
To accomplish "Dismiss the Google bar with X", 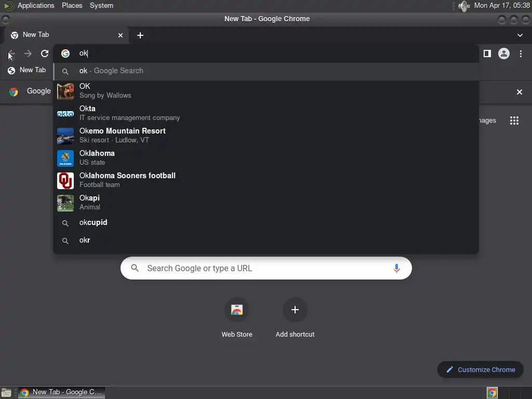I will tap(519, 92).
